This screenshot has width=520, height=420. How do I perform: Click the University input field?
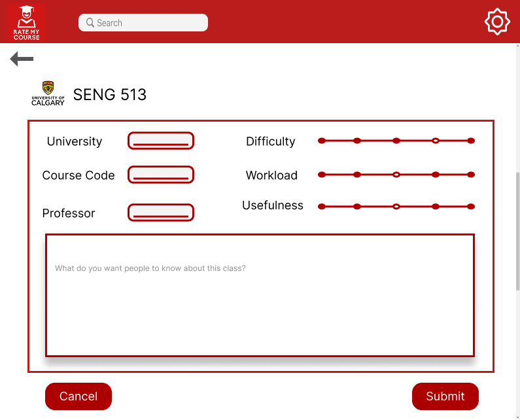coord(161,141)
